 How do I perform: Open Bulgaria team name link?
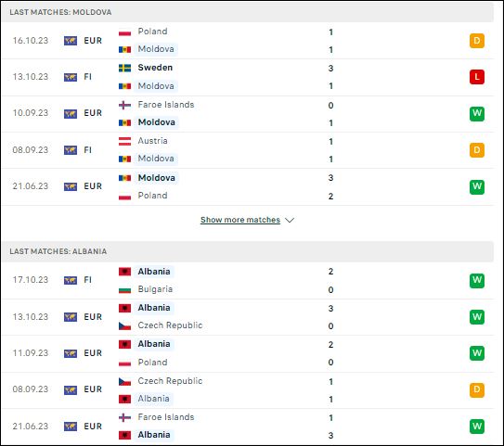click(155, 289)
